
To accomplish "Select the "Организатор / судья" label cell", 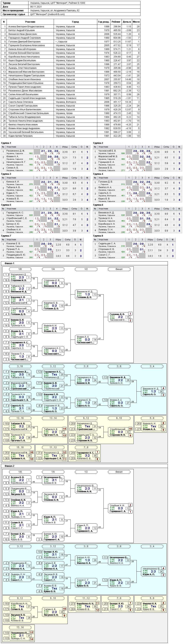I will (x=15, y=14).
